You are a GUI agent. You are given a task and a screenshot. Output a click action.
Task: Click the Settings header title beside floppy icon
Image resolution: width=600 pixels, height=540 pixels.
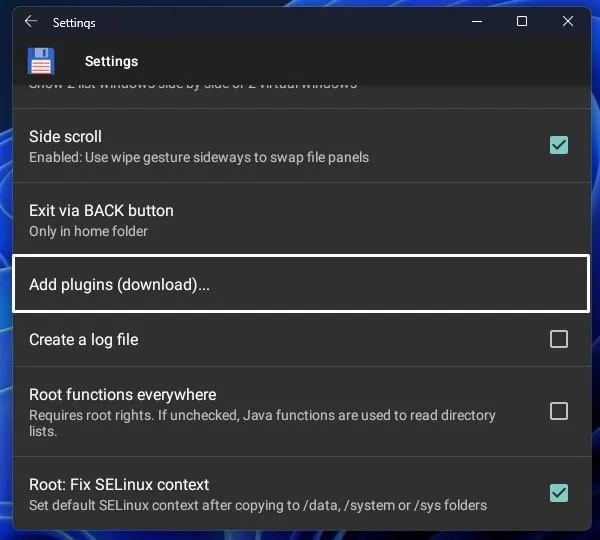(111, 61)
